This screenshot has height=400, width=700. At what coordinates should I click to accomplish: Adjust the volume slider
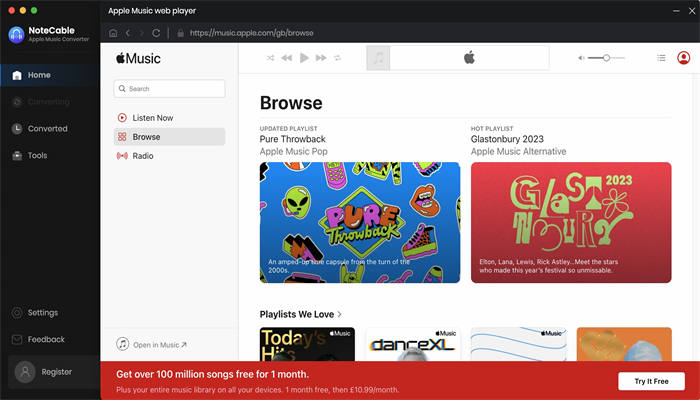pos(606,58)
